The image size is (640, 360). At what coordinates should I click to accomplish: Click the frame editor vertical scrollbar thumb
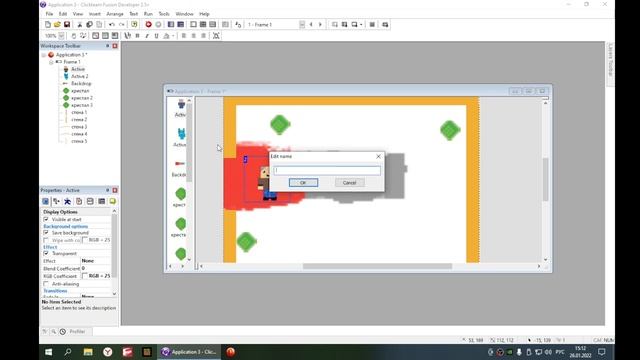click(x=545, y=180)
